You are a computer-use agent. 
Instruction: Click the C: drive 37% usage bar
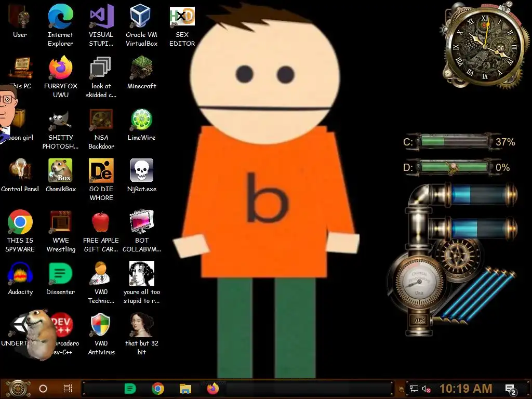tap(455, 141)
